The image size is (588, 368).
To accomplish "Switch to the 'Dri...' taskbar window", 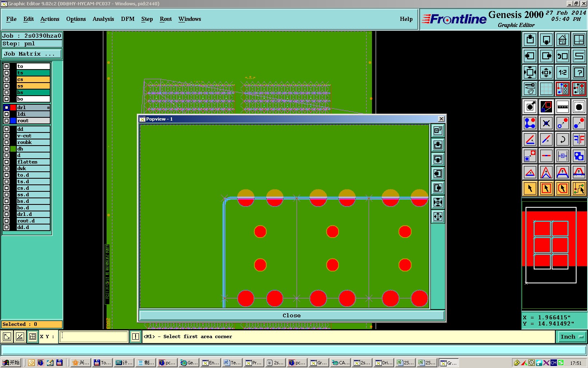I will [384, 363].
